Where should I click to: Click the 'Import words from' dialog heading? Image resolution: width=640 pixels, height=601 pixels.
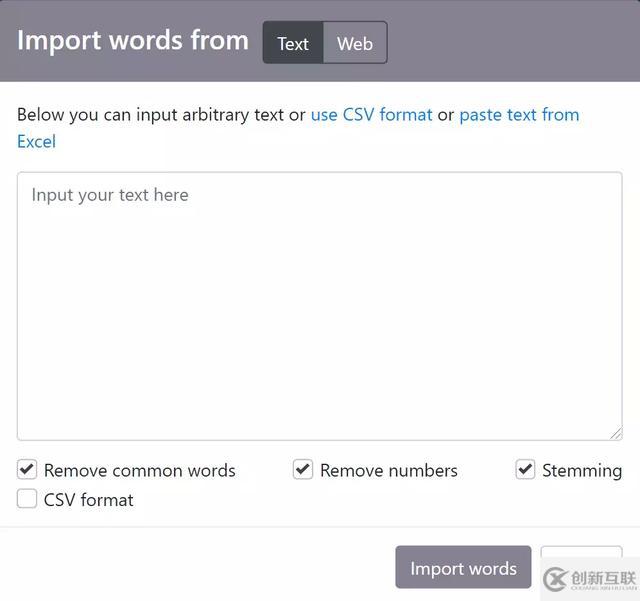pyautogui.click(x=133, y=41)
